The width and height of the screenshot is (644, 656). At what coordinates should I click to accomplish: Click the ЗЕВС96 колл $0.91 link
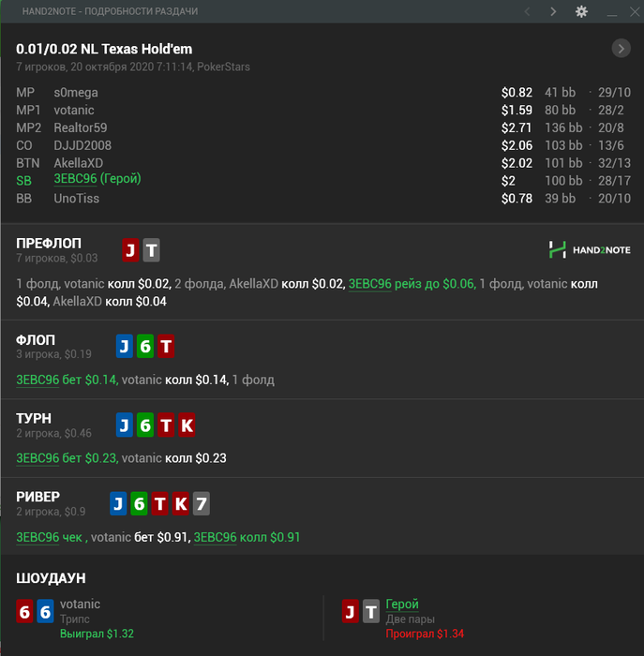(x=247, y=537)
